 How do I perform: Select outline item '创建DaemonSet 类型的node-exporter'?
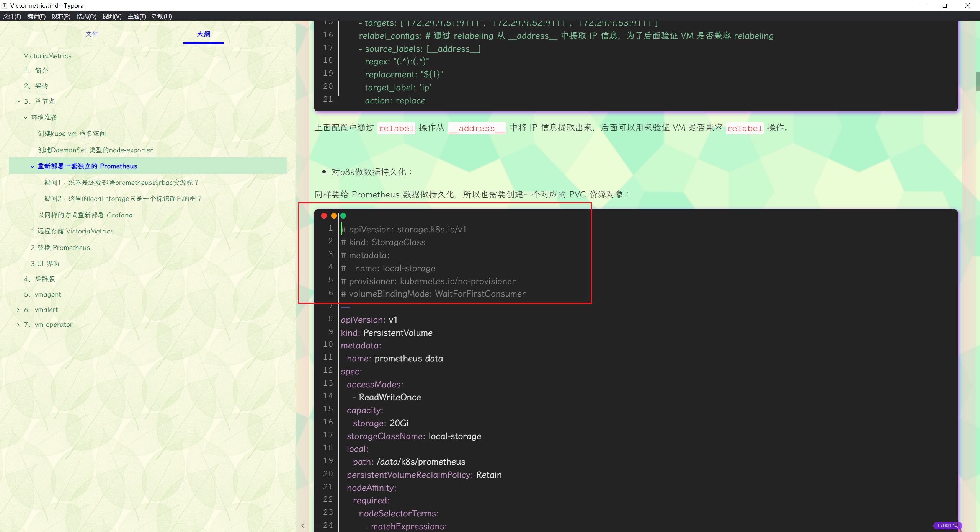95,150
